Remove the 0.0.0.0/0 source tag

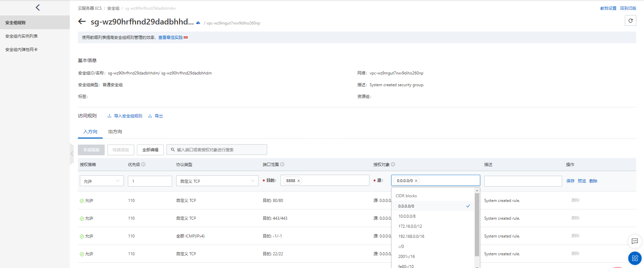click(x=416, y=181)
